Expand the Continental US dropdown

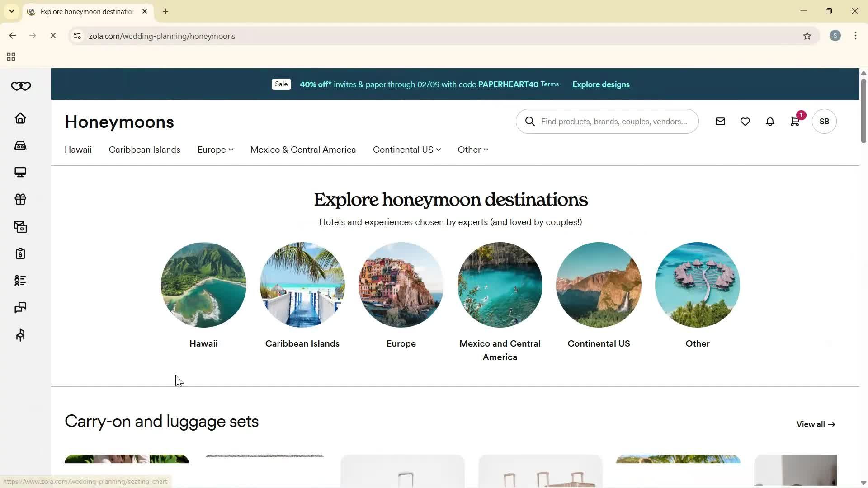[x=406, y=150]
